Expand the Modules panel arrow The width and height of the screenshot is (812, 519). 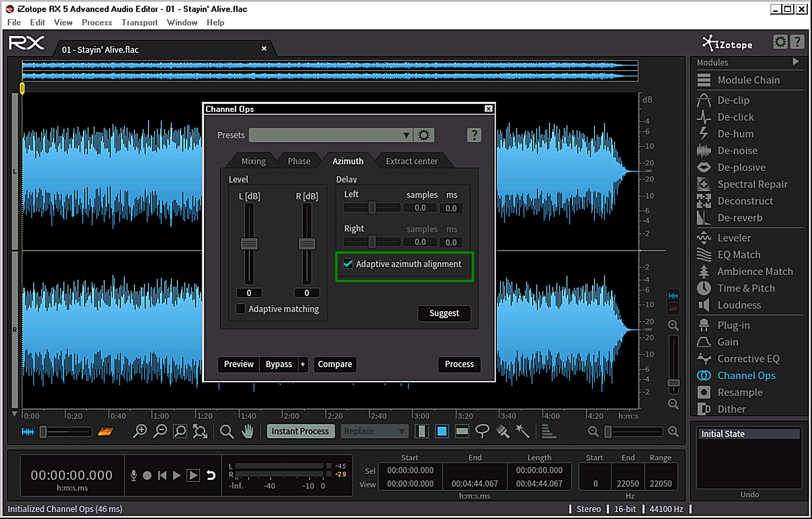(x=796, y=62)
